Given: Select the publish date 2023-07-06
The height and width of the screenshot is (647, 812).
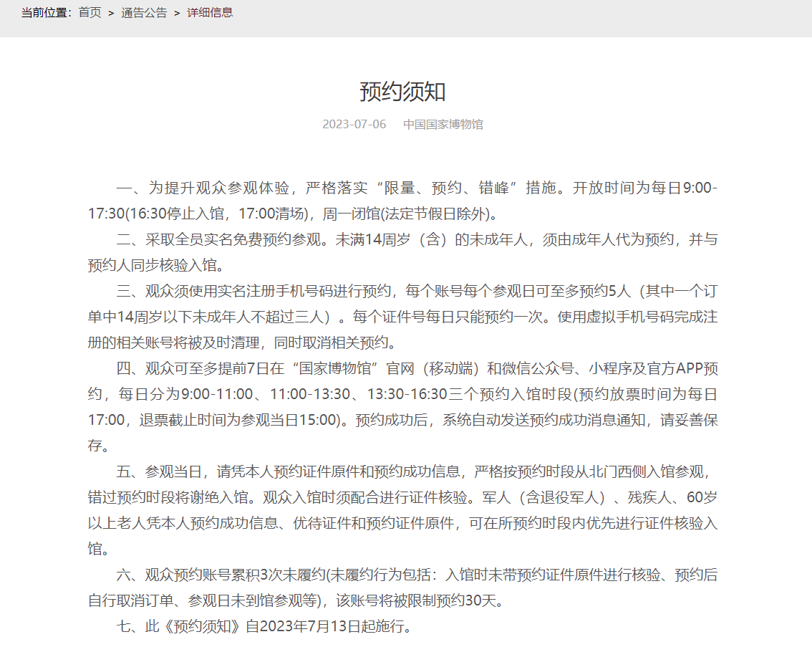Looking at the screenshot, I should [354, 125].
